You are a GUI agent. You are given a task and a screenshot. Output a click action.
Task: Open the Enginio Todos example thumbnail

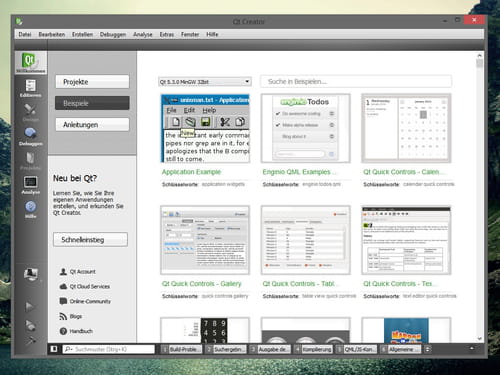pyautogui.click(x=306, y=128)
